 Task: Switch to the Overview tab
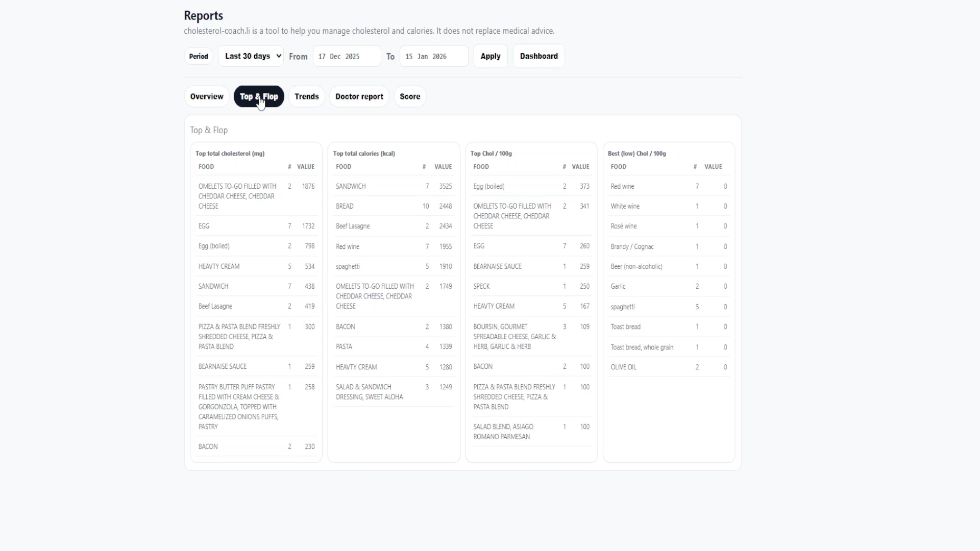(x=207, y=96)
